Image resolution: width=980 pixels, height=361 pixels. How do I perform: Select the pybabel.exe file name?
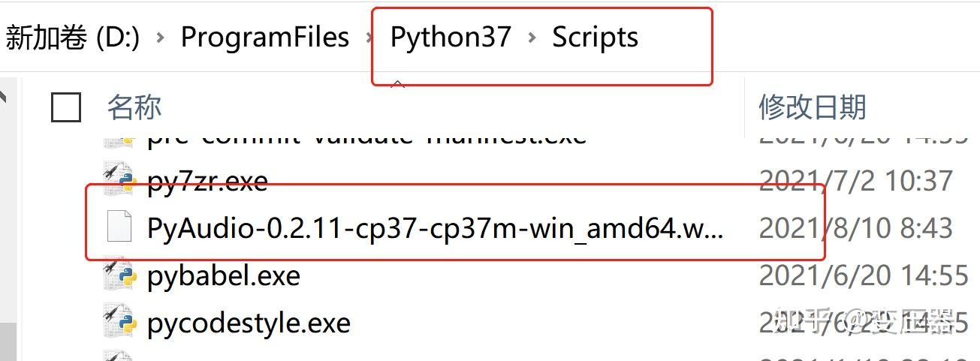[x=224, y=276]
